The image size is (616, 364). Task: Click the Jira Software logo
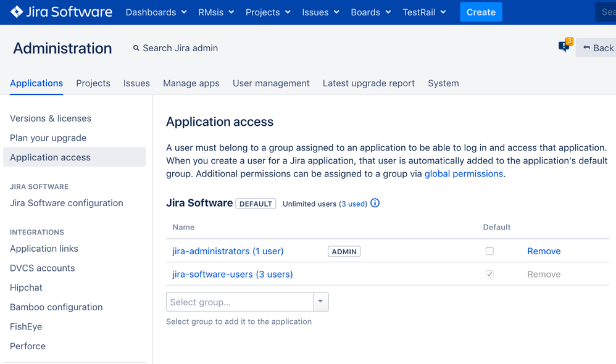(x=61, y=12)
